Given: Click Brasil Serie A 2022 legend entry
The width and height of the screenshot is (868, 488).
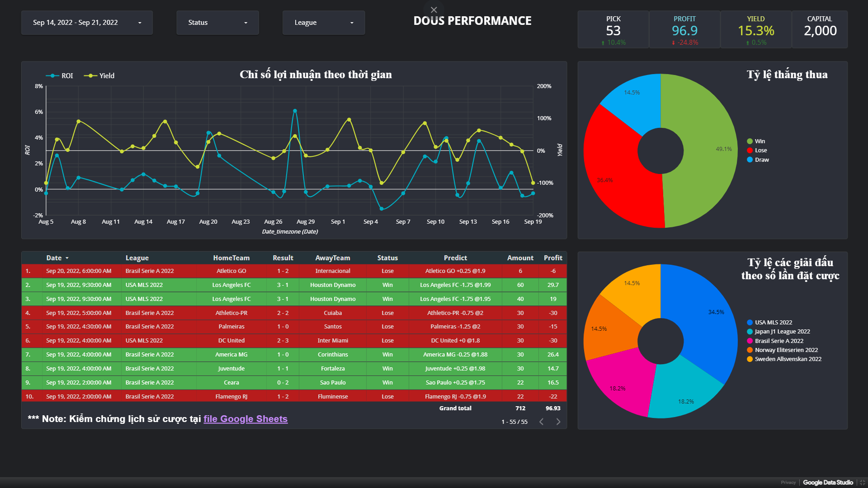Looking at the screenshot, I should [x=775, y=341].
